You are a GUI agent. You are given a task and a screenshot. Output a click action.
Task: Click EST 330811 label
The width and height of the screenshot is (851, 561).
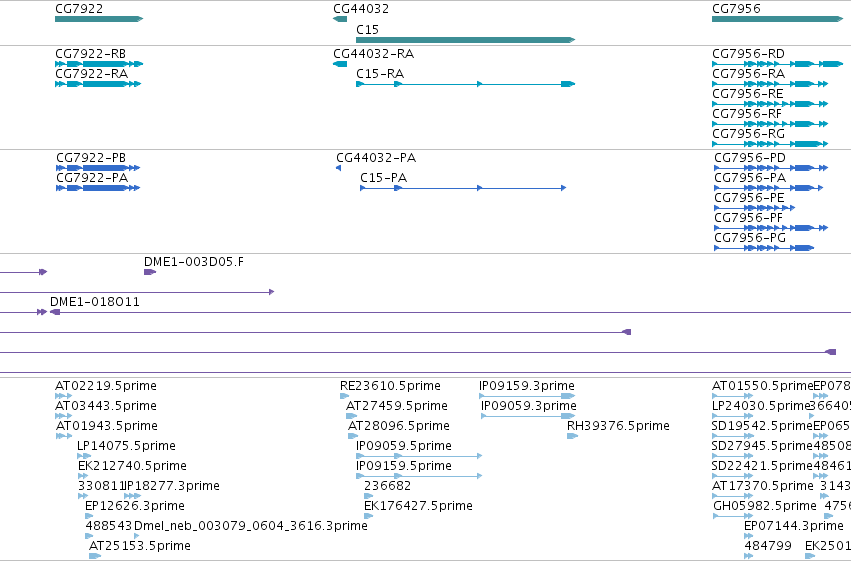(101, 486)
